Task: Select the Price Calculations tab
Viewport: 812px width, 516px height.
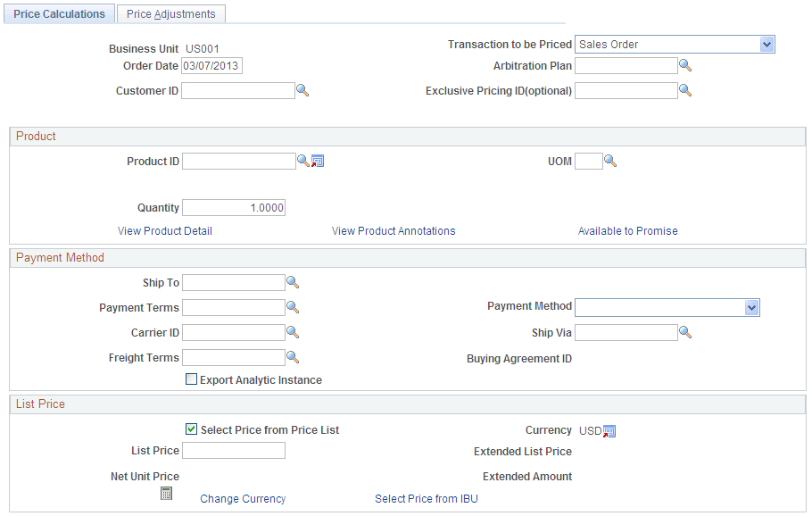Action: (57, 13)
